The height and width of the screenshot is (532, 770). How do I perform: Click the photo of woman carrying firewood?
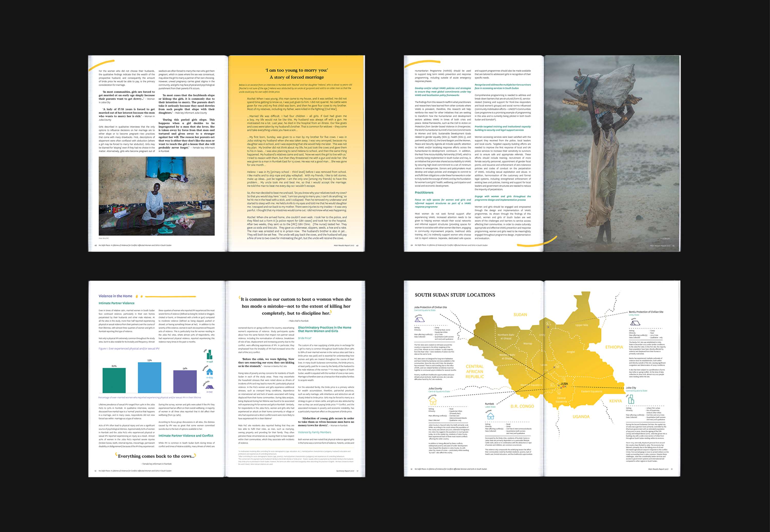[612, 153]
